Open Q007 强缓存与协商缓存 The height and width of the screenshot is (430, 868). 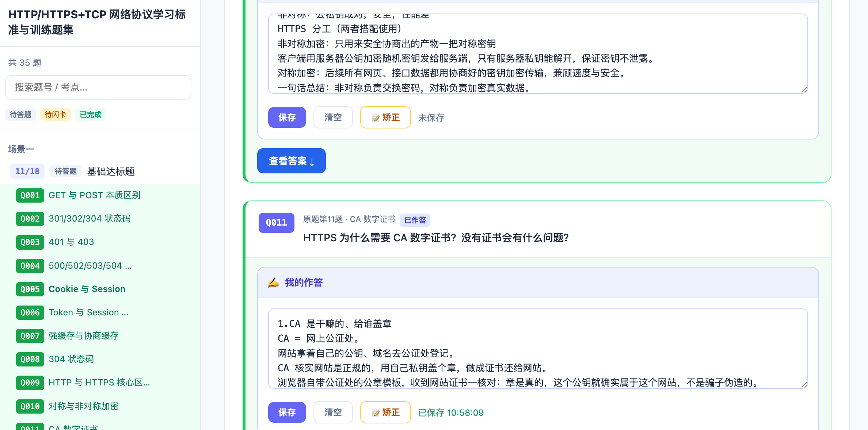pos(100,336)
